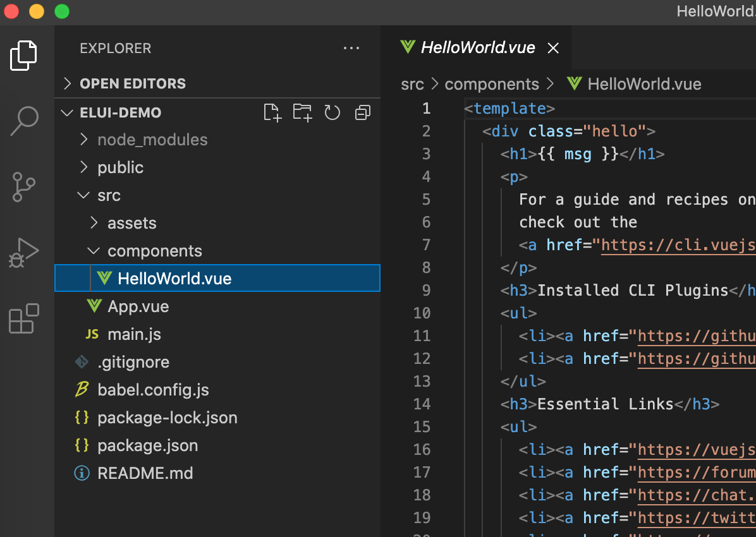Screen dimensions: 756x537
Task: Open .gitignore file
Action: [x=217, y=362]
